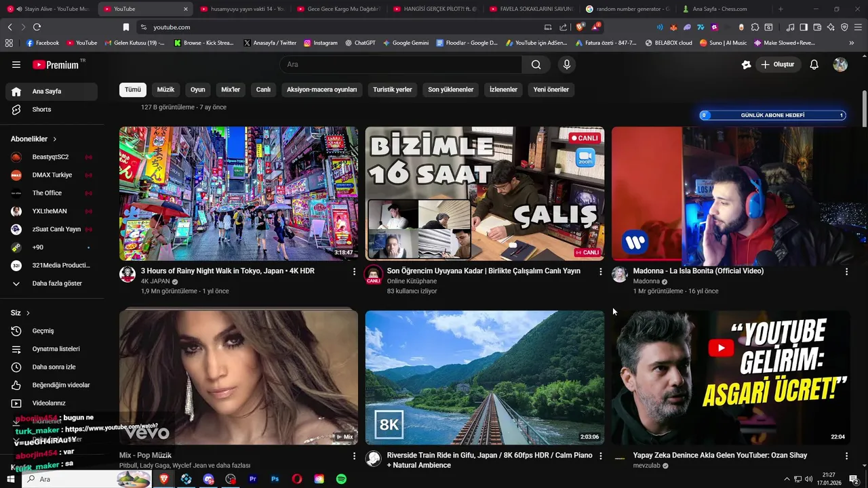Open options menu for Madonna video
Screen dimensions: 868x488
[846, 271]
